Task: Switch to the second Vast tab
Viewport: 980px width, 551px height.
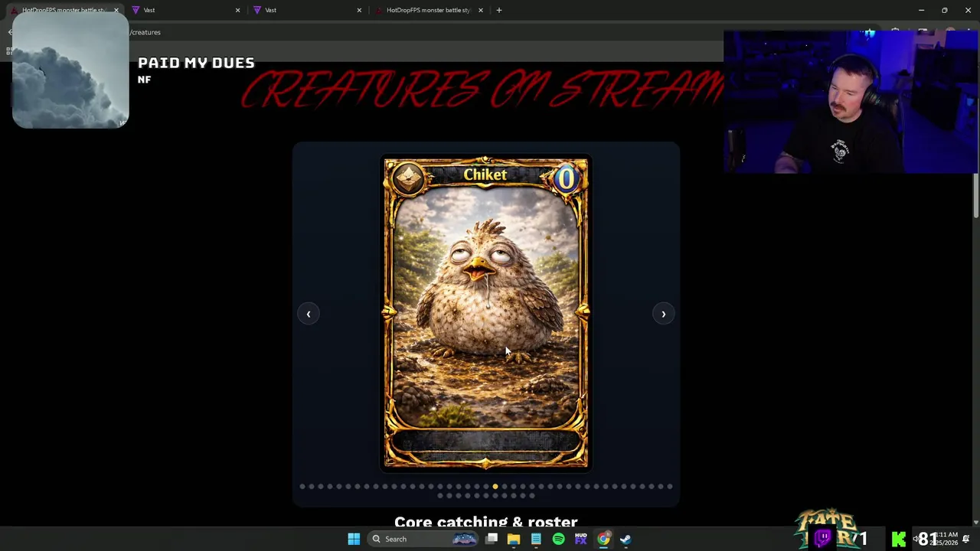Action: coord(305,10)
